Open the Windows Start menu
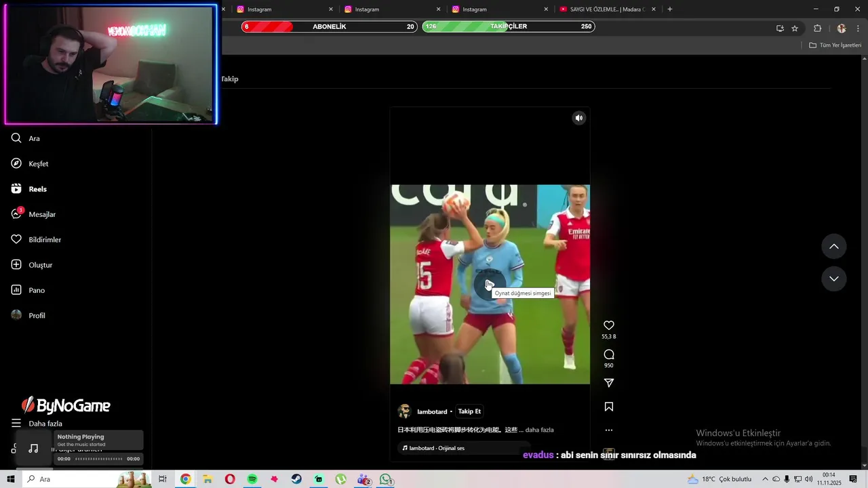The image size is (868, 488). (11, 479)
